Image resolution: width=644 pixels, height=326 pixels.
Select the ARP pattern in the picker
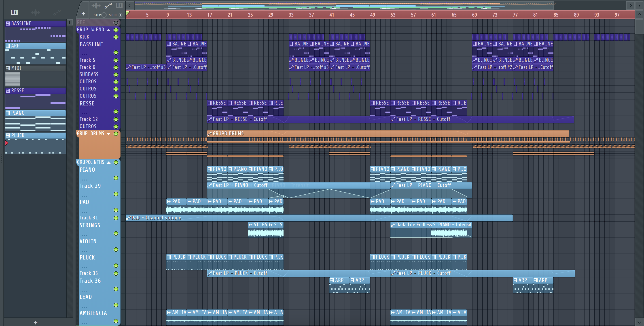[x=36, y=53]
